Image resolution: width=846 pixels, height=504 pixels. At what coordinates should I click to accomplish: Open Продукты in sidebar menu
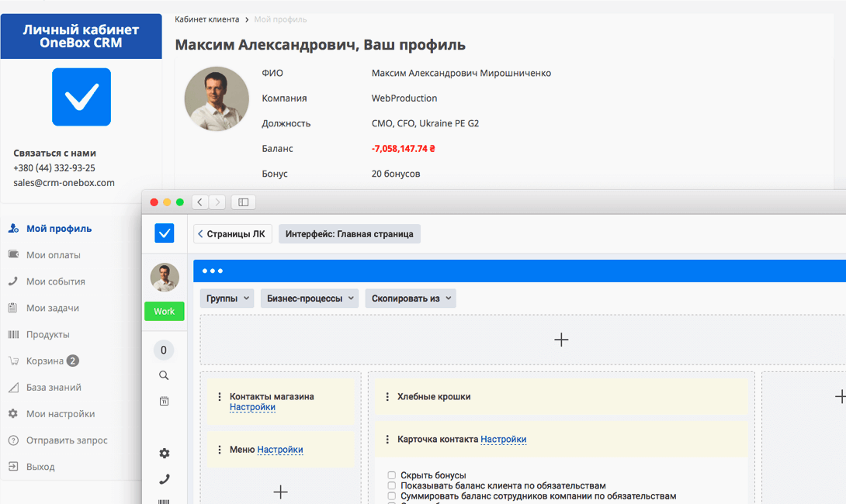(47, 334)
